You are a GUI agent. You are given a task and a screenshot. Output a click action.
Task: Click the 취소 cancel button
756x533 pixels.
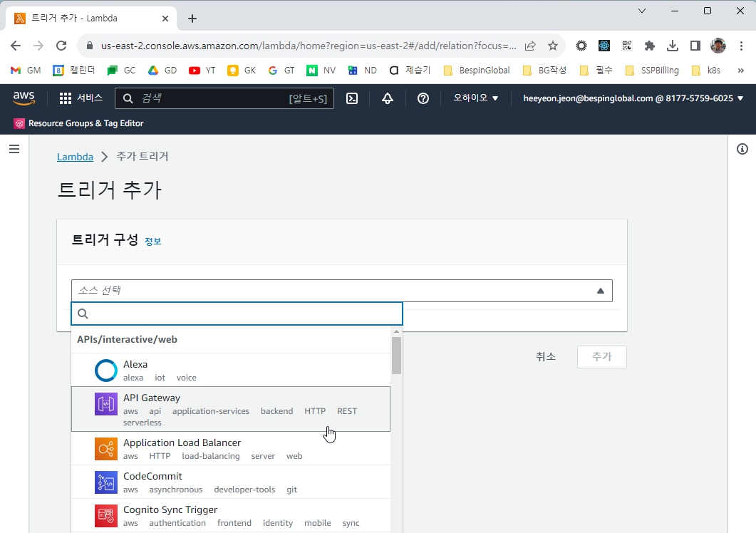pos(546,356)
